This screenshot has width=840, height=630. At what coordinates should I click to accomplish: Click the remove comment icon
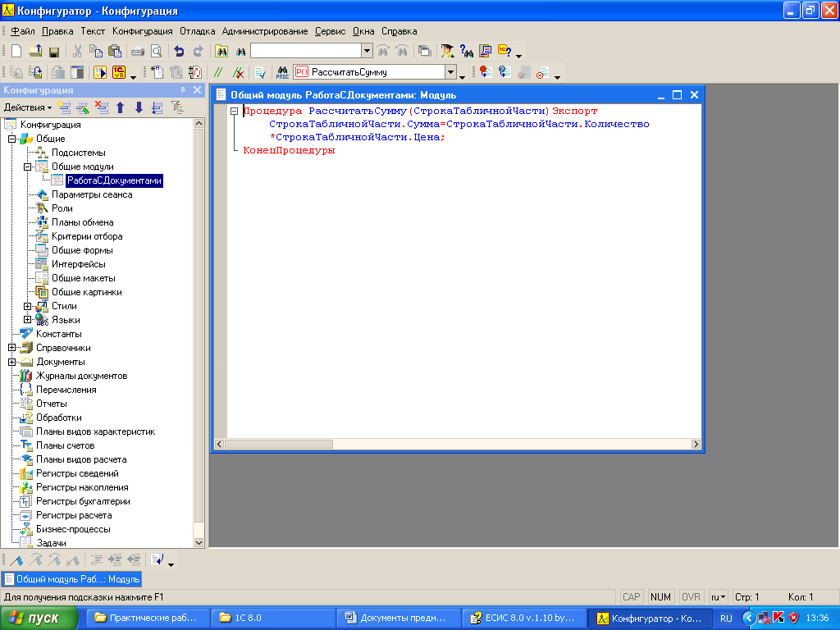pos(238,72)
